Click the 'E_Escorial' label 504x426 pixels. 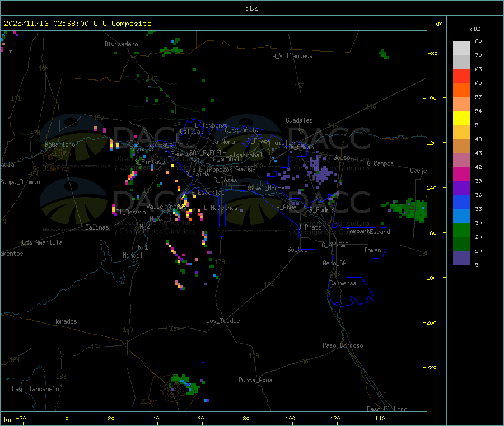(207, 193)
